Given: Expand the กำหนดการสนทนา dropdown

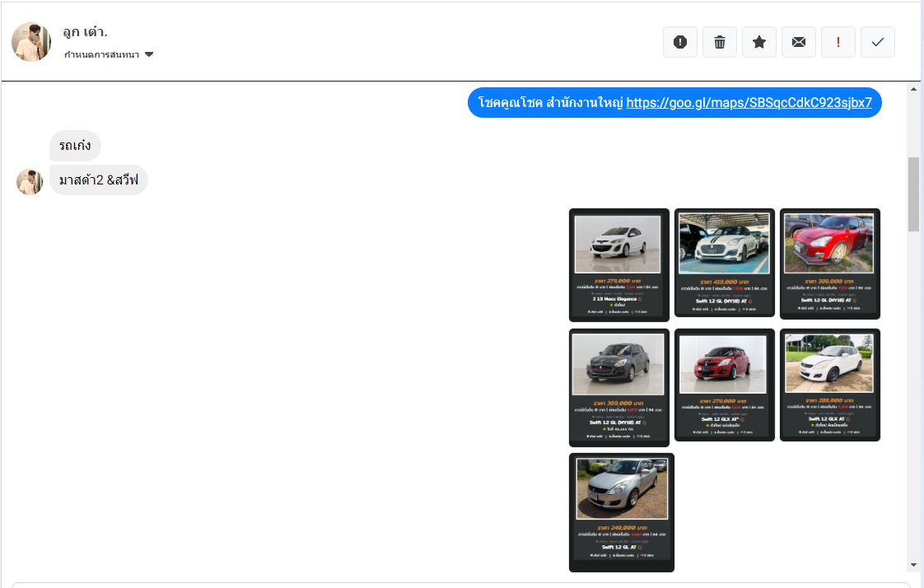Looking at the screenshot, I should pyautogui.click(x=110, y=55).
